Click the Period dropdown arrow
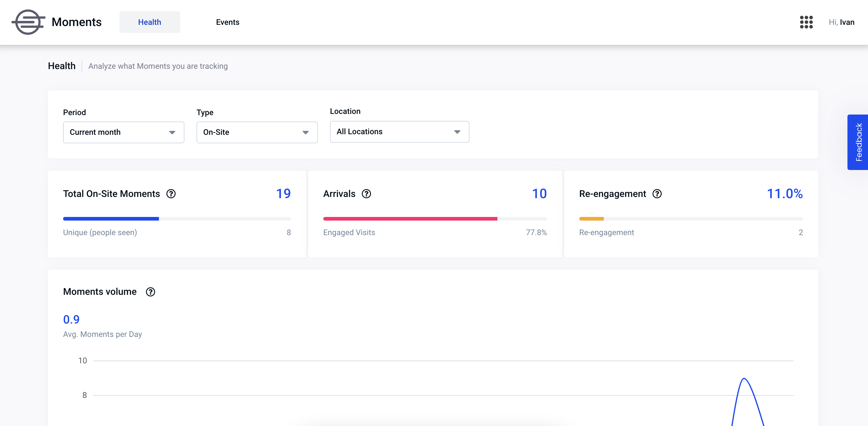The height and width of the screenshot is (426, 868). pyautogui.click(x=172, y=132)
